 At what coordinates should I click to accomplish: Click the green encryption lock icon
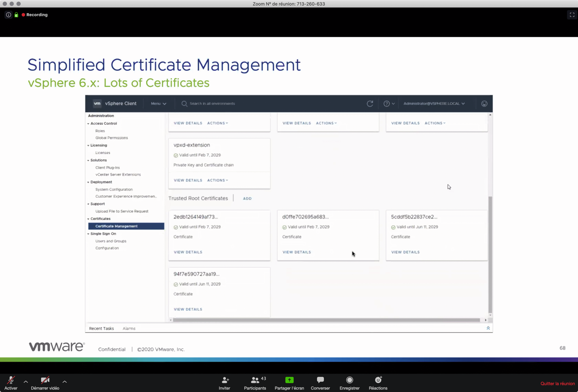click(16, 15)
